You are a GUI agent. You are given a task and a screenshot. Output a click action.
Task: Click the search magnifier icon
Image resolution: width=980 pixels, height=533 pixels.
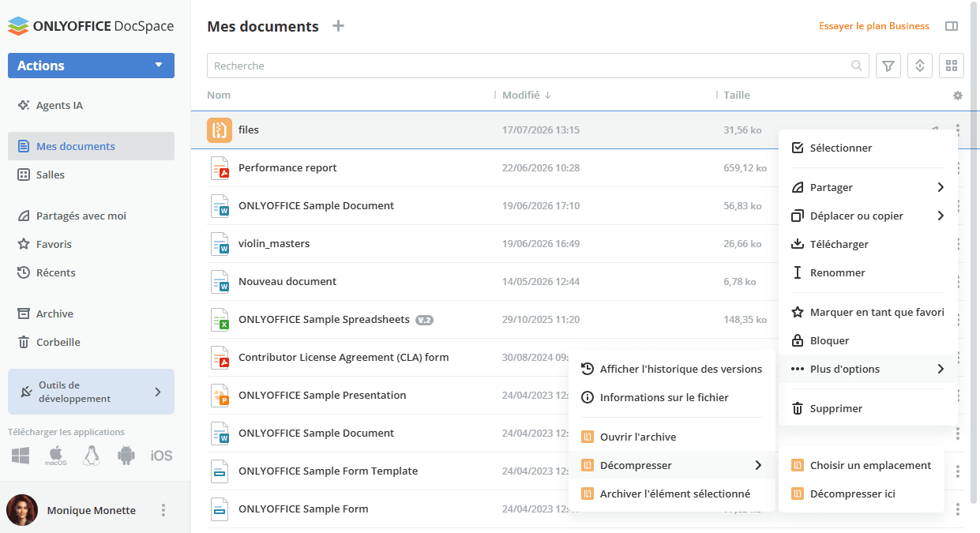point(857,66)
